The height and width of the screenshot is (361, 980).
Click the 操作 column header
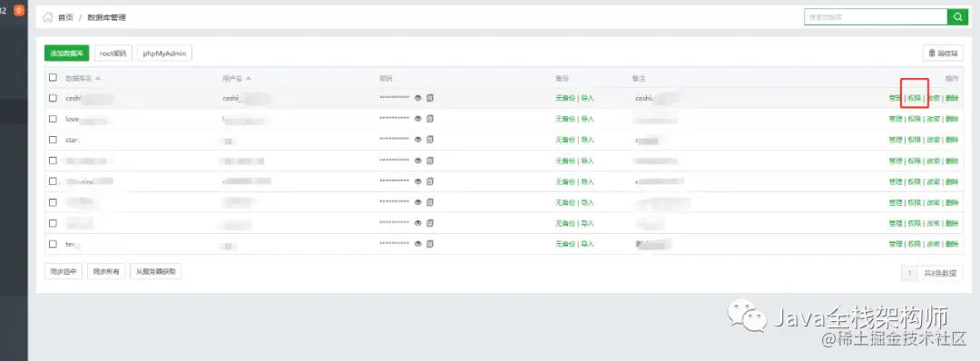tap(952, 78)
